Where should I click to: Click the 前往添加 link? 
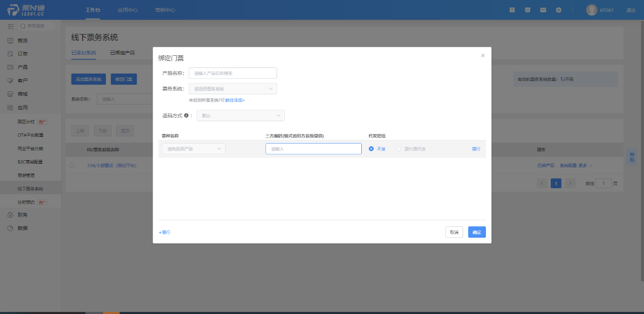point(235,100)
